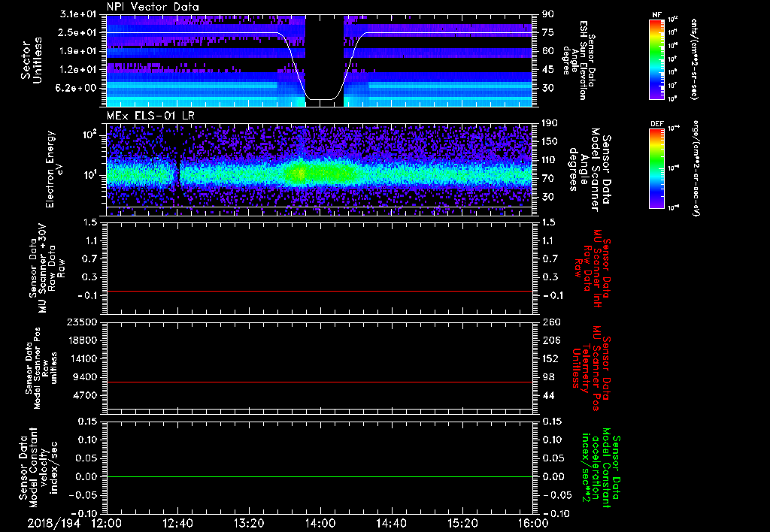This screenshot has height=532, width=770.
Task: Click the 12:00 time axis label
Action: (107, 523)
